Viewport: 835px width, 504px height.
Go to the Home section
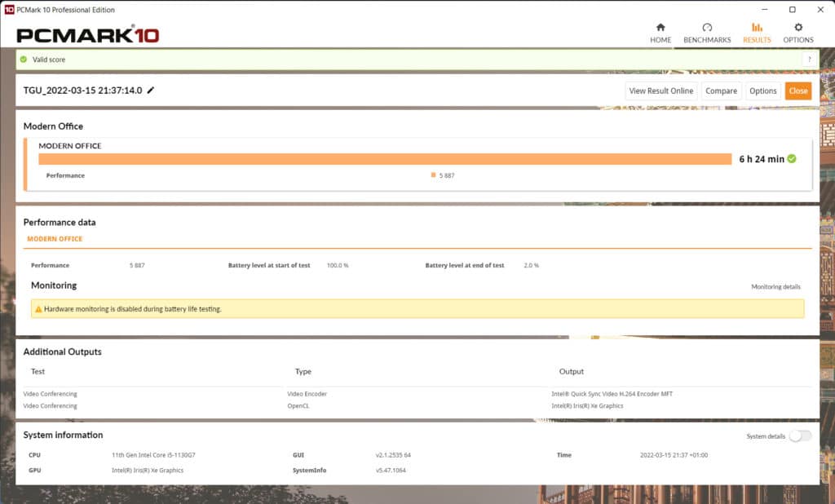[660, 33]
